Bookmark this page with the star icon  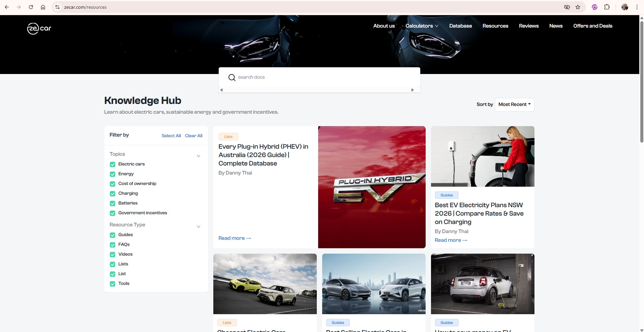click(x=578, y=7)
